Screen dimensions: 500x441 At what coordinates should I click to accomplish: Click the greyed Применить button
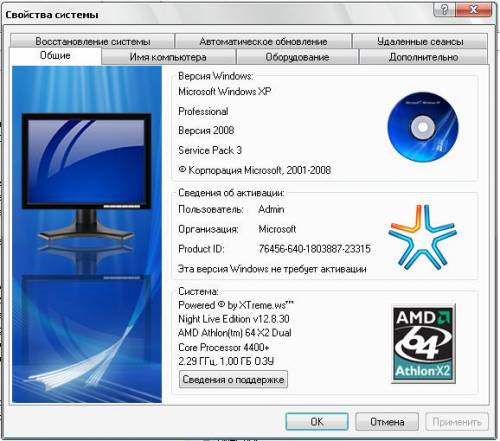[x=457, y=422]
